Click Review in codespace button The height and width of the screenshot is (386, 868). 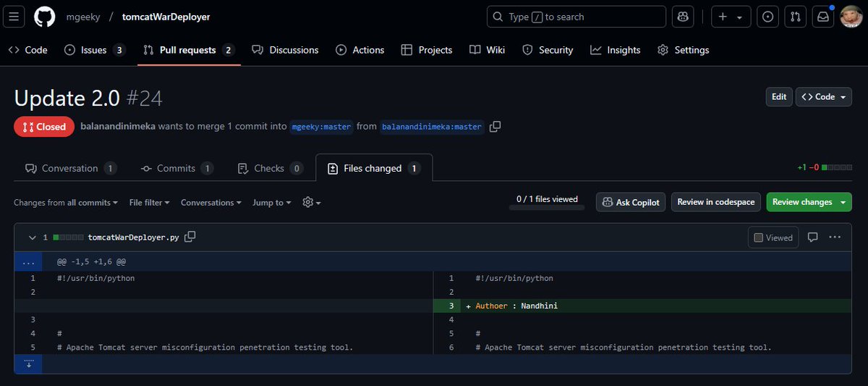715,202
